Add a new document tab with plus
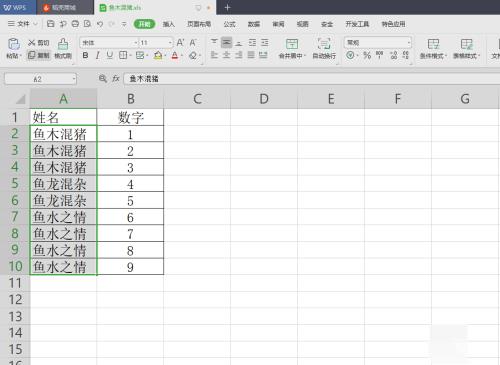Viewport: 500px width, 365px height. [227, 7]
